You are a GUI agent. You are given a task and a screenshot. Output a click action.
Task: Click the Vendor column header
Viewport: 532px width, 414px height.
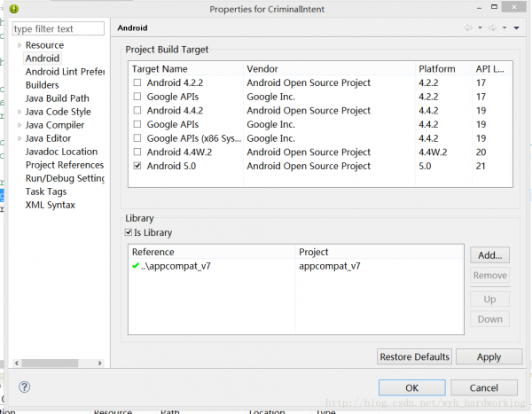(x=329, y=69)
